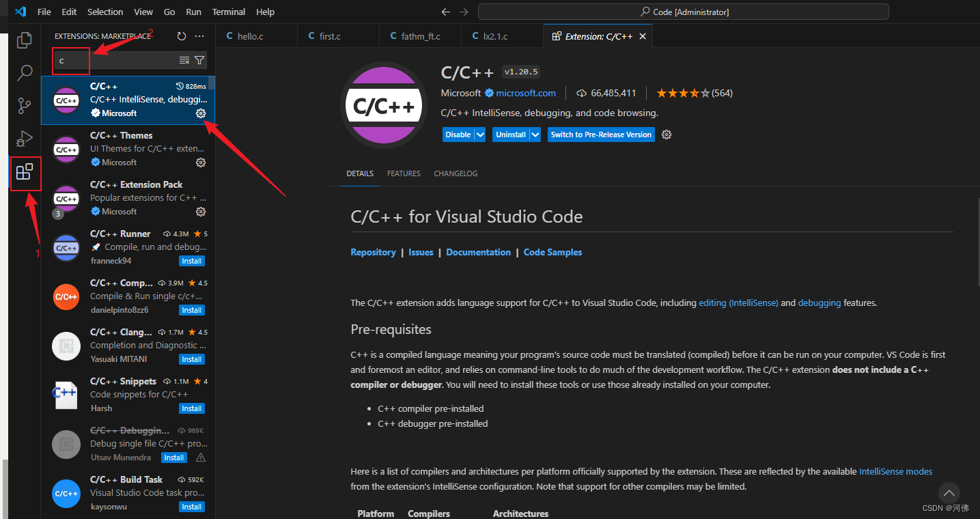This screenshot has width=980, height=519.
Task: Open the Edit menu
Action: pos(69,12)
